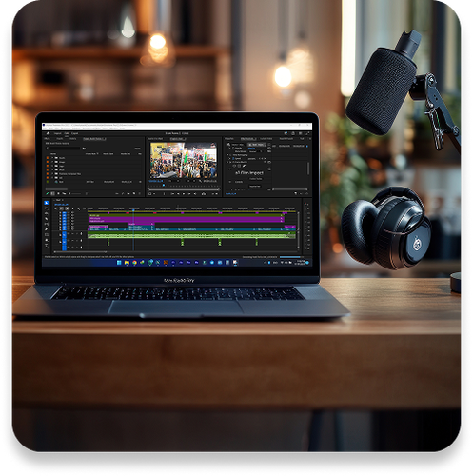Click the first bin's orange label swatch

pyautogui.click(x=48, y=158)
